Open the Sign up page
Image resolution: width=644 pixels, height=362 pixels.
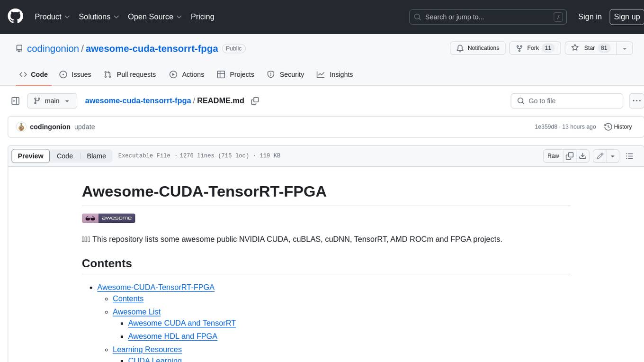click(626, 17)
